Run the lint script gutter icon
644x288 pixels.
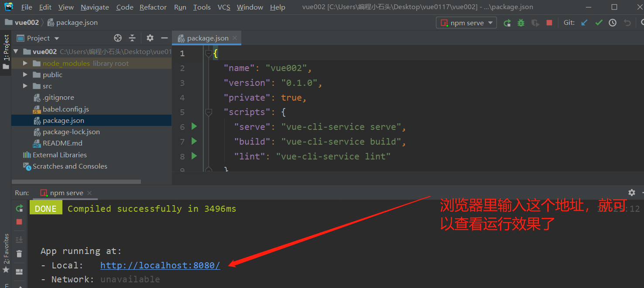[194, 156]
